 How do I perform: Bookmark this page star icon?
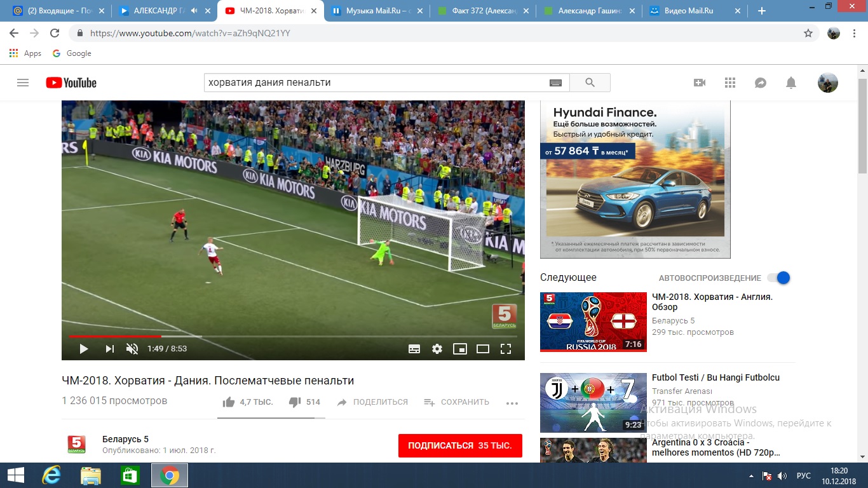(808, 33)
